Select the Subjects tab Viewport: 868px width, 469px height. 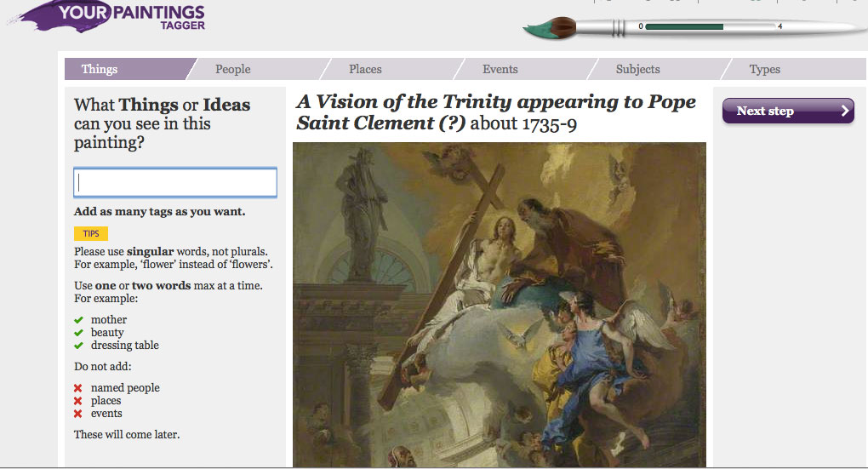pyautogui.click(x=637, y=69)
